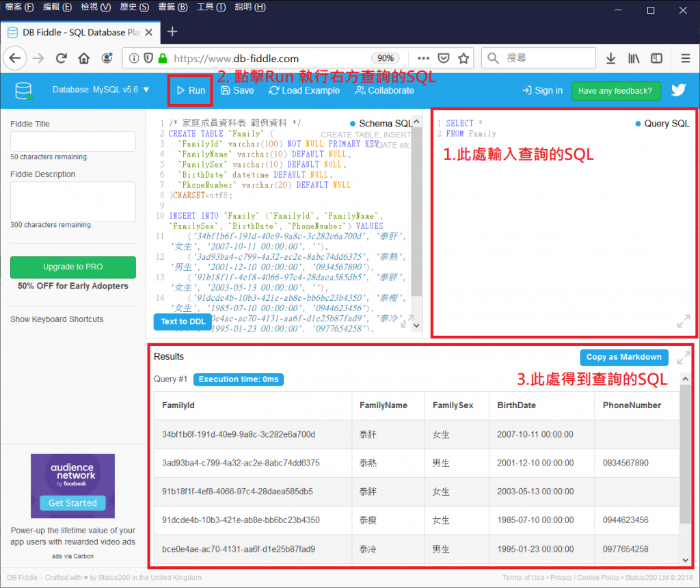Open the Firefox hamburger menu
The image size is (700, 588).
(x=686, y=59)
